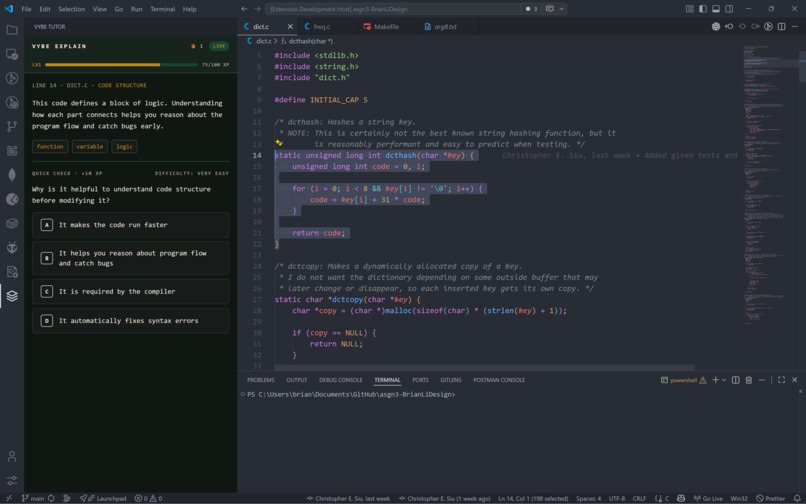Split the terminal with the split icon
Image resolution: width=806 pixels, height=504 pixels.
pyautogui.click(x=736, y=380)
